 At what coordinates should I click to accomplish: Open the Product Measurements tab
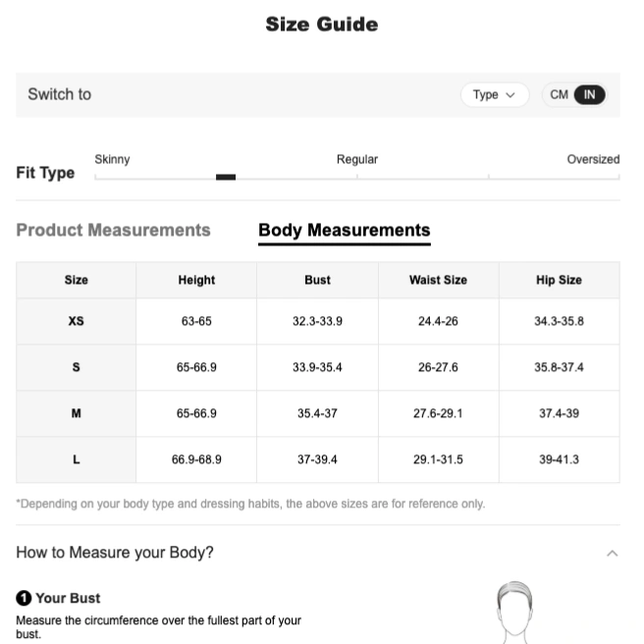coord(113,230)
